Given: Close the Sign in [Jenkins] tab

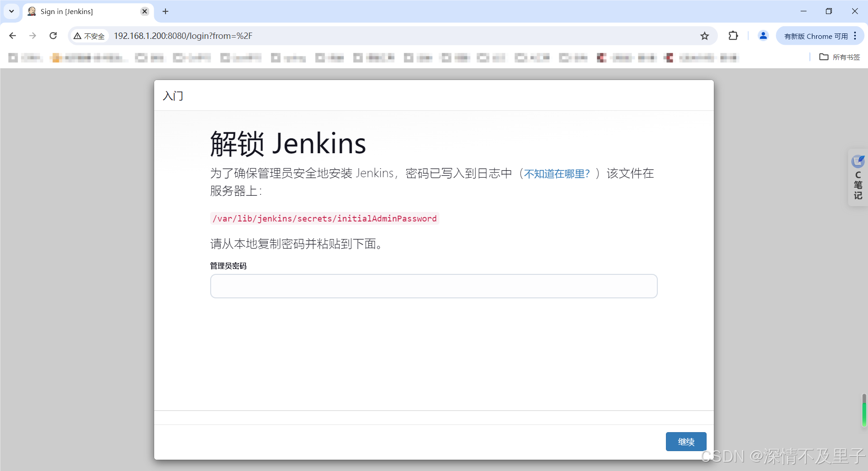Looking at the screenshot, I should coord(145,11).
